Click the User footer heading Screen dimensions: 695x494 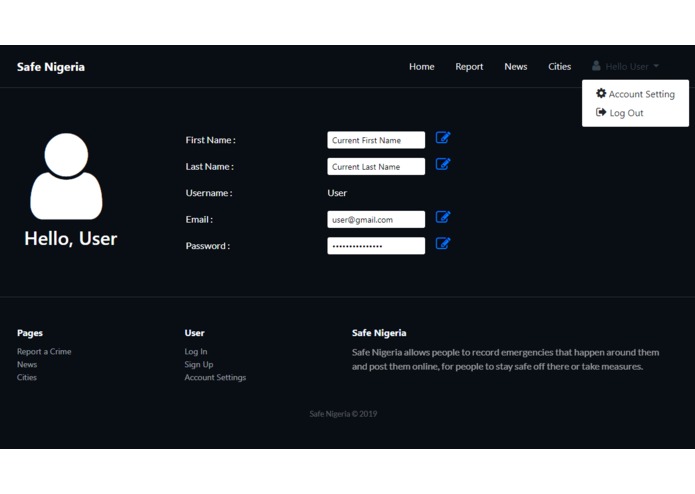(195, 333)
